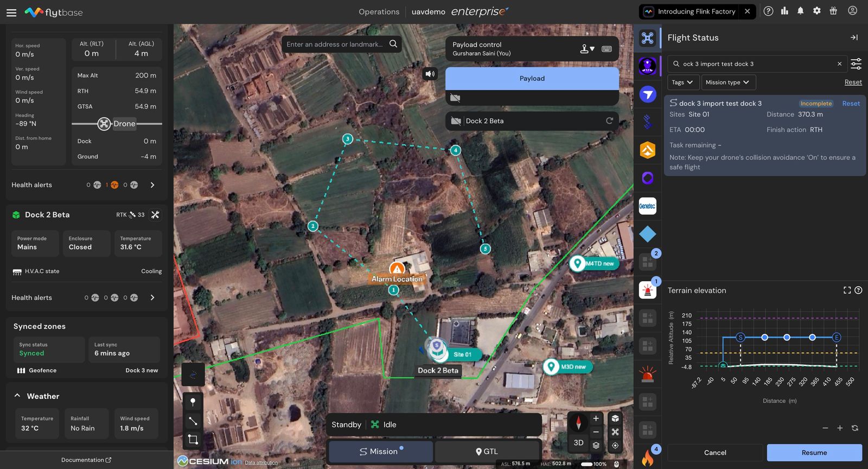Toggle Dock 2 Beta camera-off icon
This screenshot has height=469, width=868.
(x=456, y=121)
